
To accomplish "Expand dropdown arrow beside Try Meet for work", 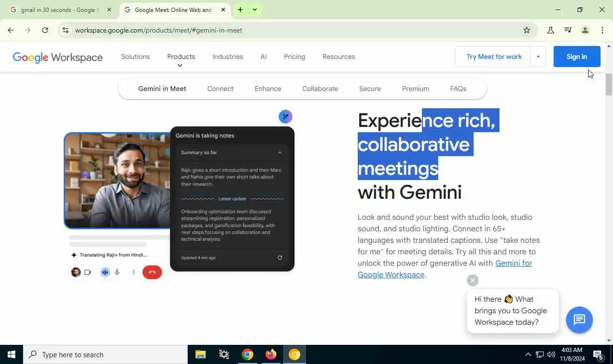I will [538, 57].
